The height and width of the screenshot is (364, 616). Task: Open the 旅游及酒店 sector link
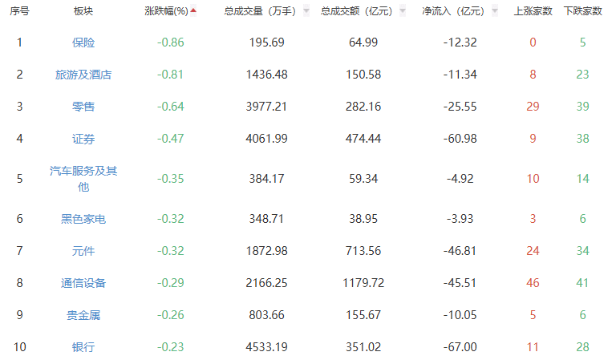[x=83, y=75]
